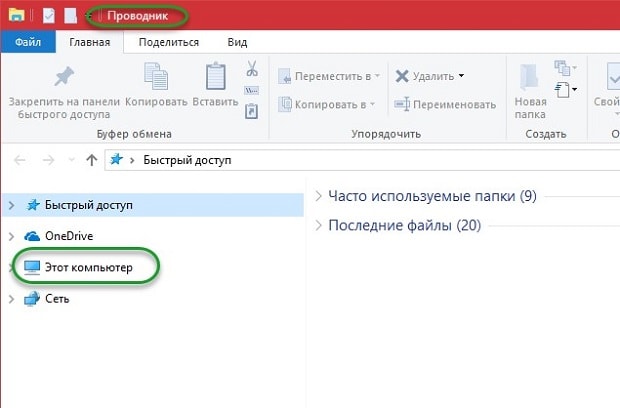Open the recent locations dropdown arrow

coord(72,160)
